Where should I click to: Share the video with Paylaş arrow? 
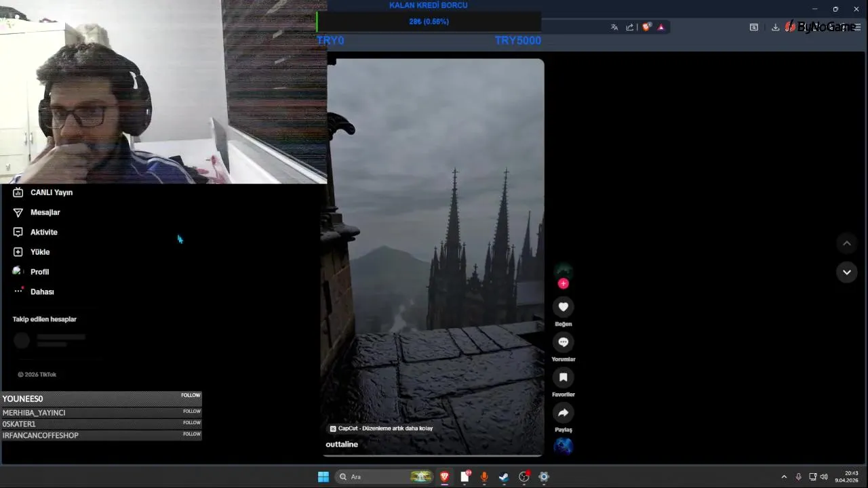pyautogui.click(x=563, y=413)
